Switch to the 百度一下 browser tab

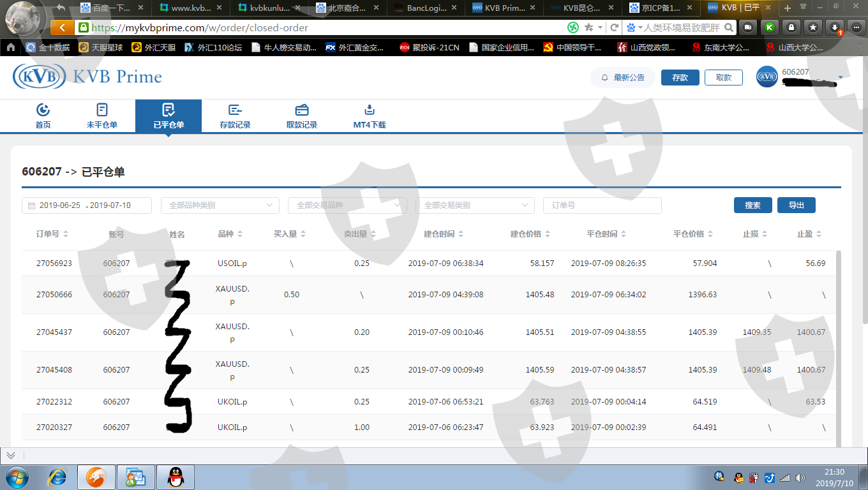(113, 8)
